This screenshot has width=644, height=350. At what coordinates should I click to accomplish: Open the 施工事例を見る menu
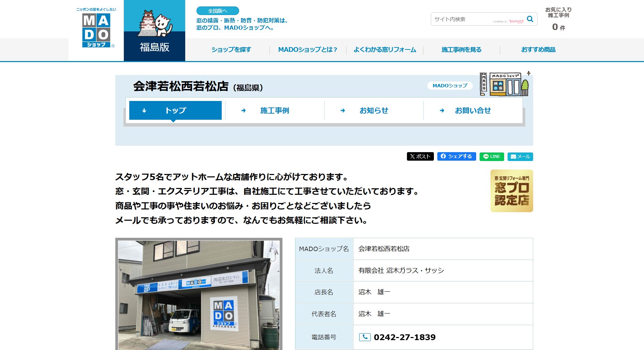pyautogui.click(x=462, y=50)
